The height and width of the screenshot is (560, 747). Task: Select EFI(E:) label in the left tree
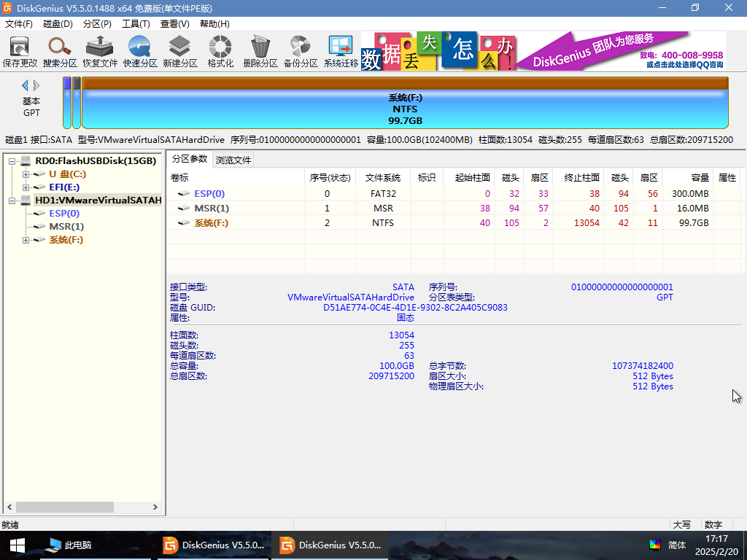pos(64,187)
